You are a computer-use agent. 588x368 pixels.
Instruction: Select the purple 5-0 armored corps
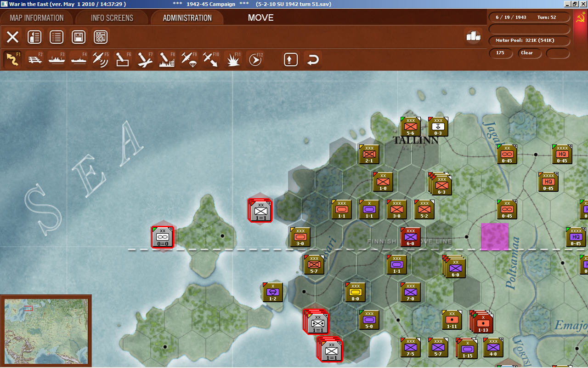point(369,320)
